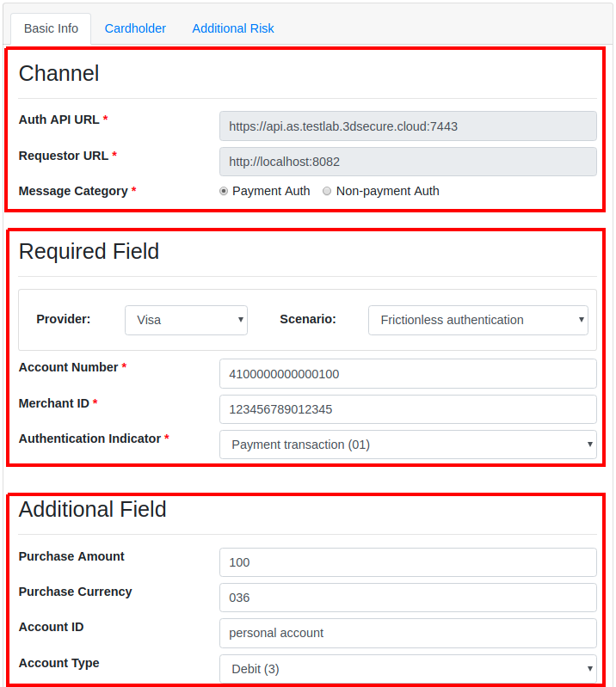Open the Authentication Indicator dropdown
The image size is (616, 687).
[x=408, y=445]
